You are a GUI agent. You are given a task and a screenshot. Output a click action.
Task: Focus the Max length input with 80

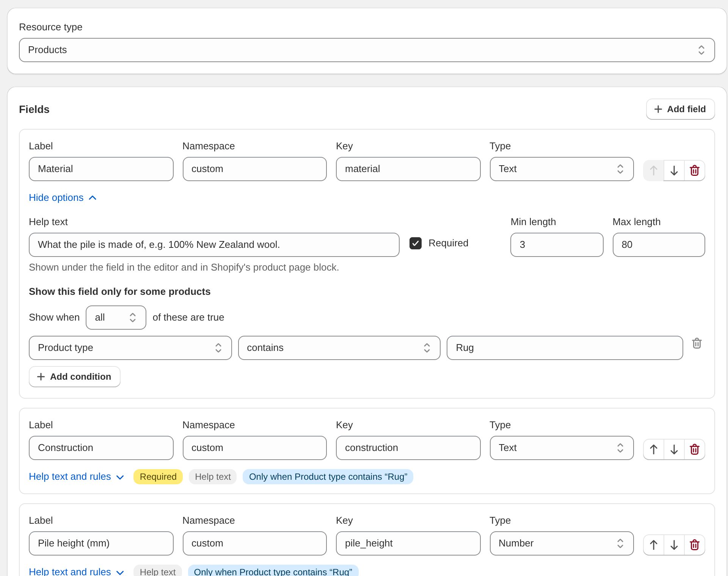click(659, 245)
